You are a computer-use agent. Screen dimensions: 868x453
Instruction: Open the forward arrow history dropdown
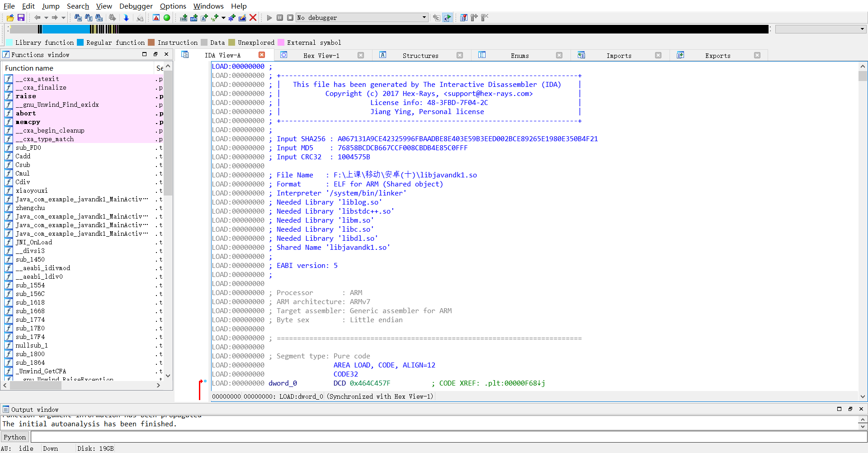pos(63,18)
